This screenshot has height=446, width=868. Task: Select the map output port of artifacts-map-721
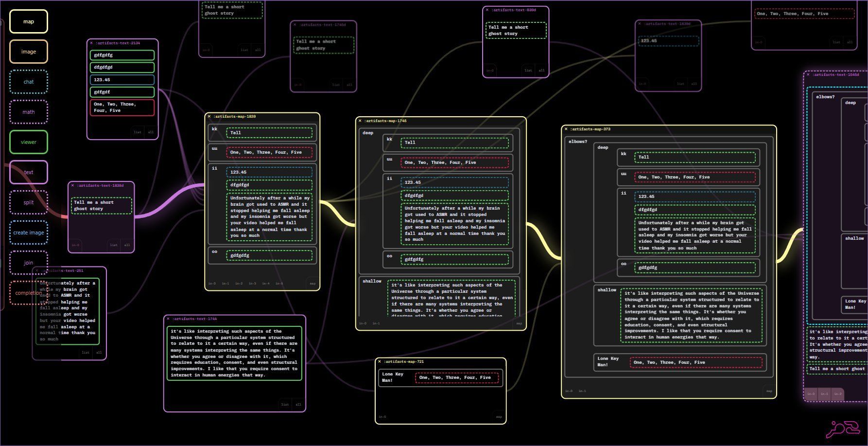(x=499, y=417)
